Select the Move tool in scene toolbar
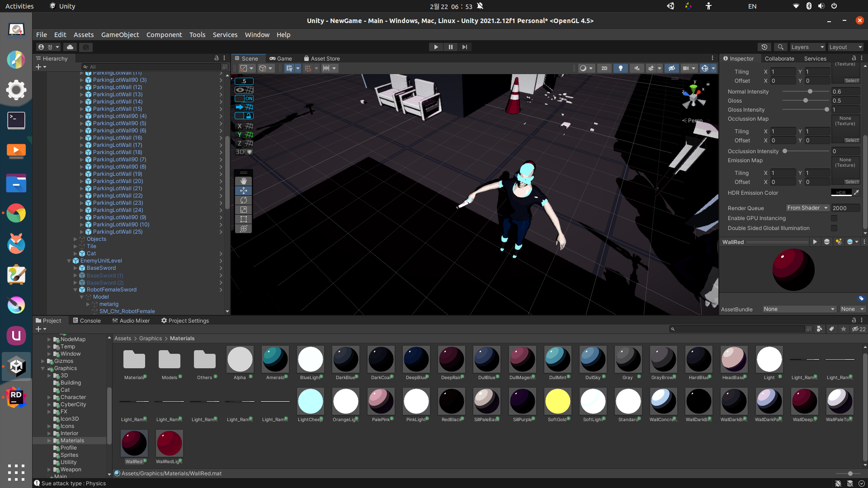The height and width of the screenshot is (488, 868). [x=244, y=191]
